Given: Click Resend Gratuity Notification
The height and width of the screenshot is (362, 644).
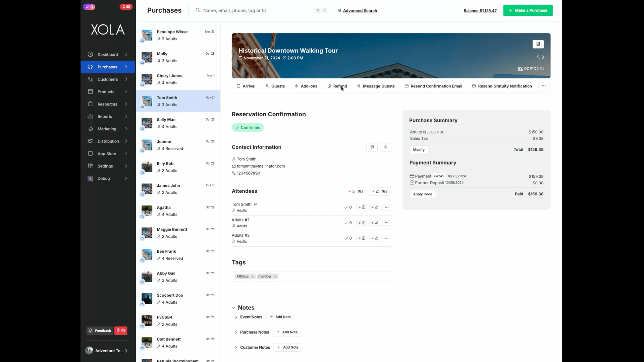Looking at the screenshot, I should 502,86.
